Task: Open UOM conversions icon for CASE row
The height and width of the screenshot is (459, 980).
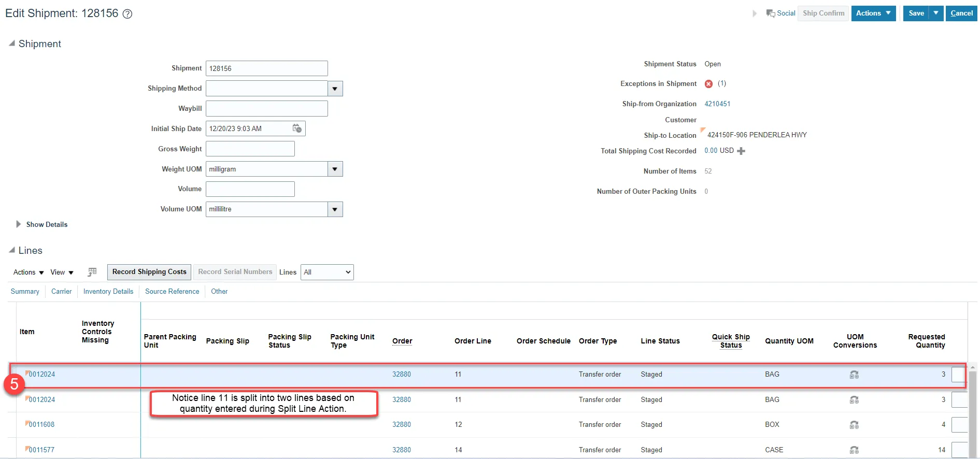Action: click(x=854, y=450)
